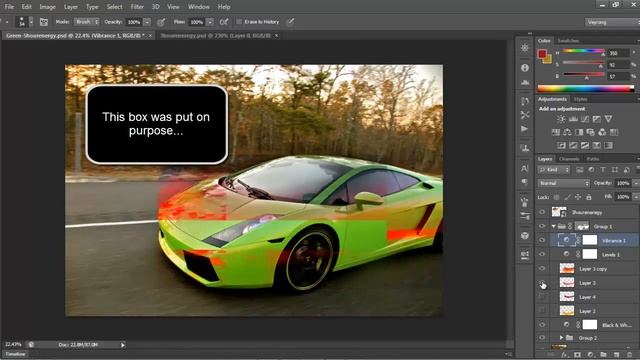Open the Flow slider dropdown arrow

coord(210,22)
